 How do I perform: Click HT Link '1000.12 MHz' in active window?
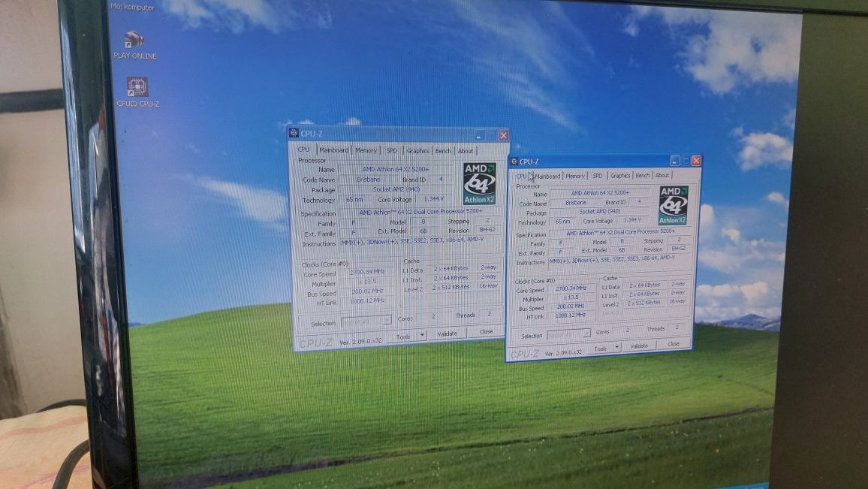pos(570,315)
